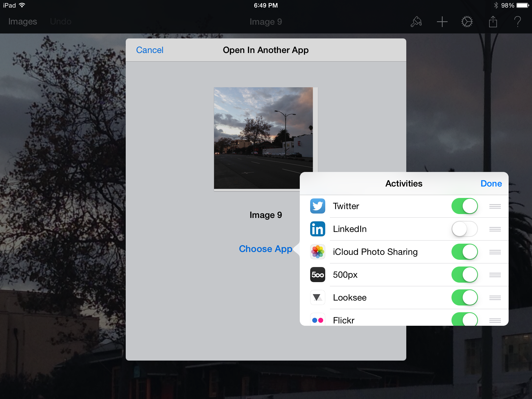Tap the Open In Another App heading
The width and height of the screenshot is (532, 399).
pos(266,50)
